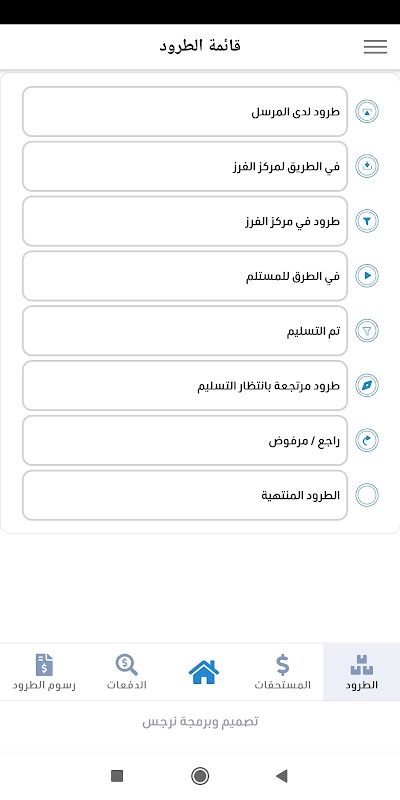Tap the Android back navigation triangle
Image resolution: width=400 pixels, height=800 pixels.
pos(281,776)
